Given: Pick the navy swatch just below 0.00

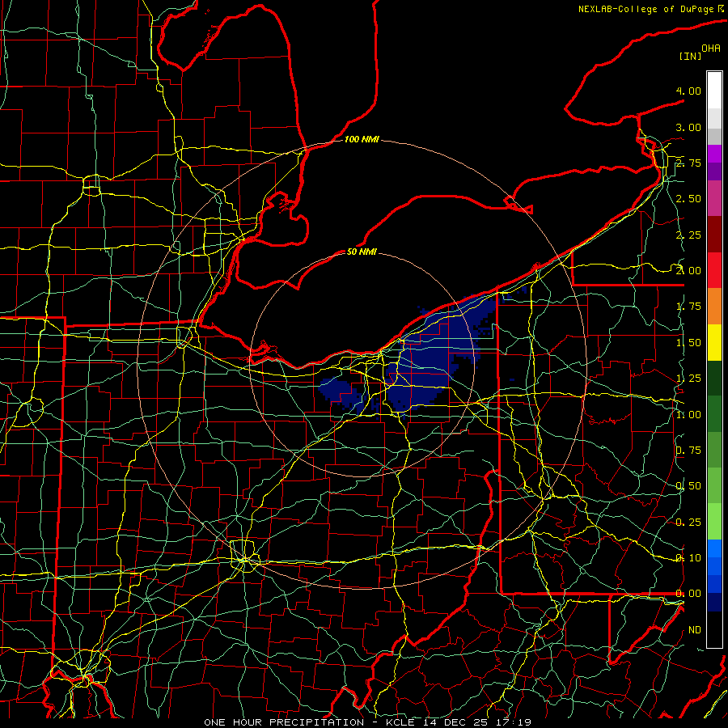Looking at the screenshot, I should (x=714, y=602).
